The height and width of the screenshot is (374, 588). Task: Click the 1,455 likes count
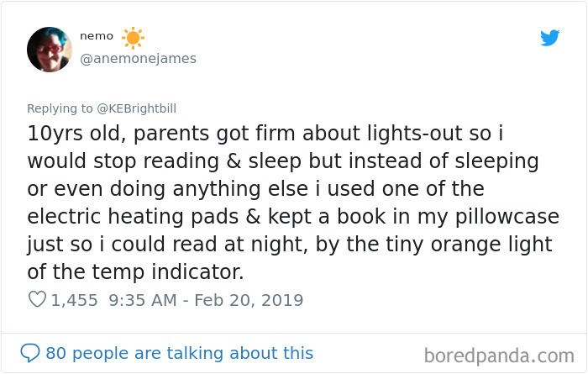pyautogui.click(x=75, y=299)
